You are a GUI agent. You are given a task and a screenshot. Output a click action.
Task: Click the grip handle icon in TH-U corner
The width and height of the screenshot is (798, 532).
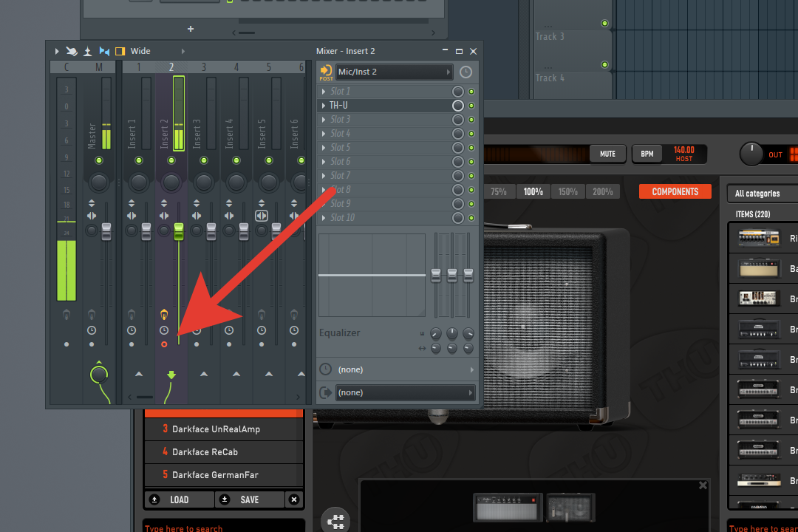click(335, 521)
